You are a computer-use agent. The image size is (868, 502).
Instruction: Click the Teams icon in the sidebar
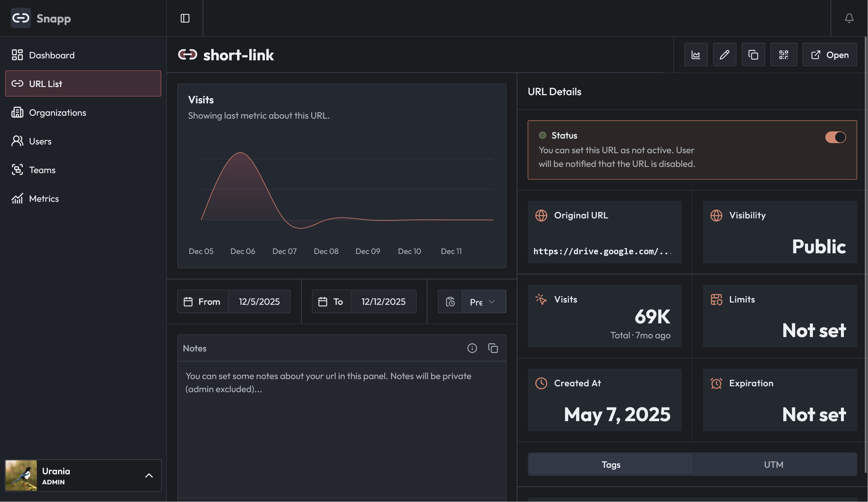pyautogui.click(x=17, y=170)
